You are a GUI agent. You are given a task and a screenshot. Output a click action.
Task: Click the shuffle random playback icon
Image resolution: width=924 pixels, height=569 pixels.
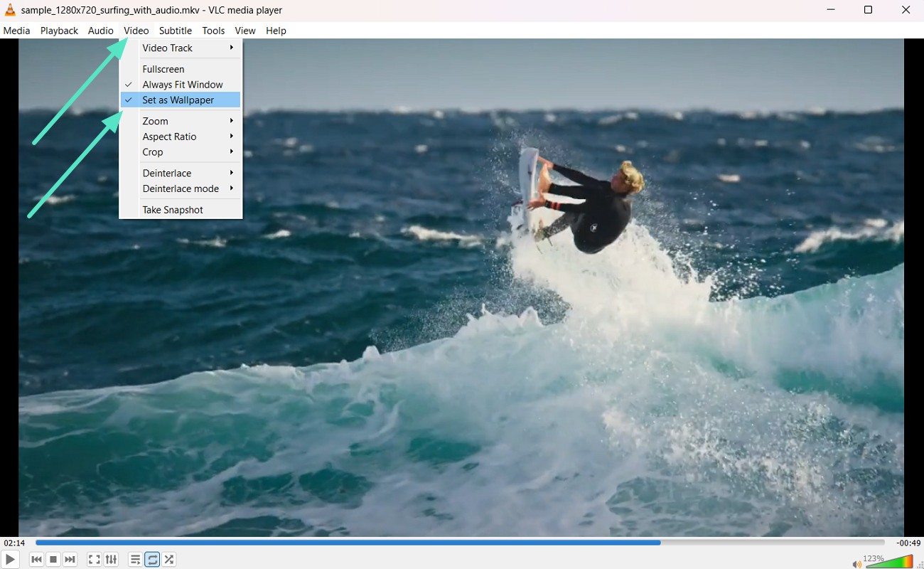[x=169, y=560]
